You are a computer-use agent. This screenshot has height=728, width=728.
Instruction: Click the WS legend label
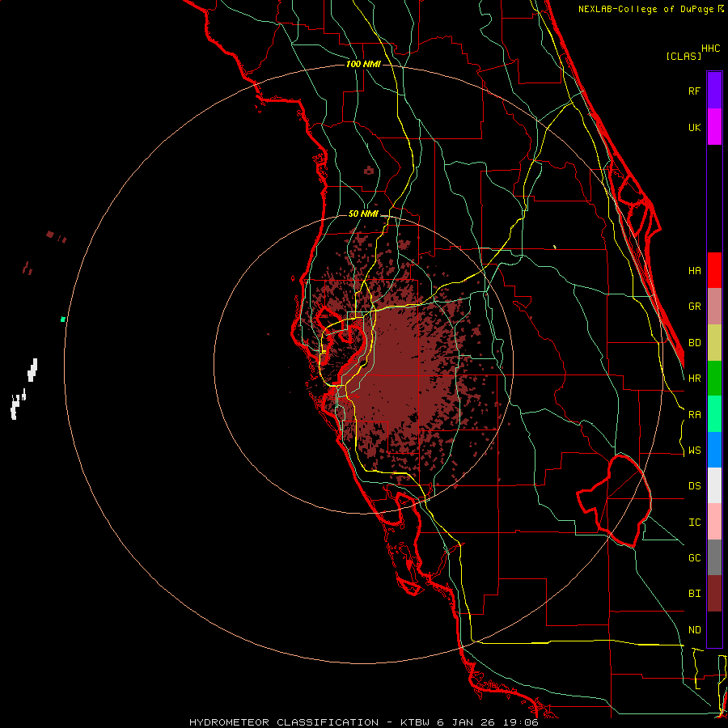pos(694,451)
